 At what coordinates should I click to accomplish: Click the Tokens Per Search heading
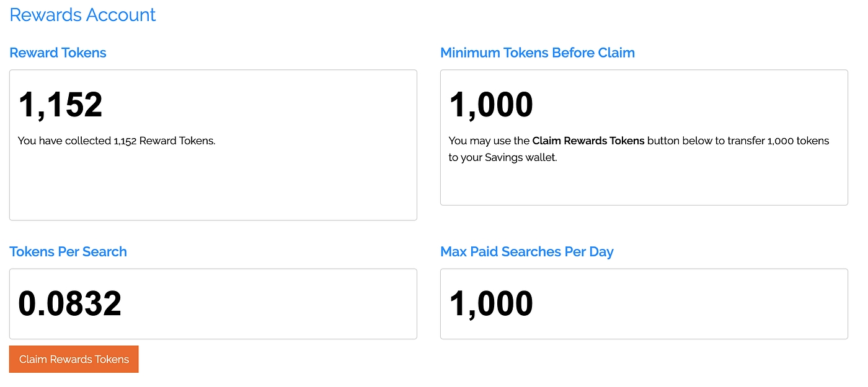[68, 251]
